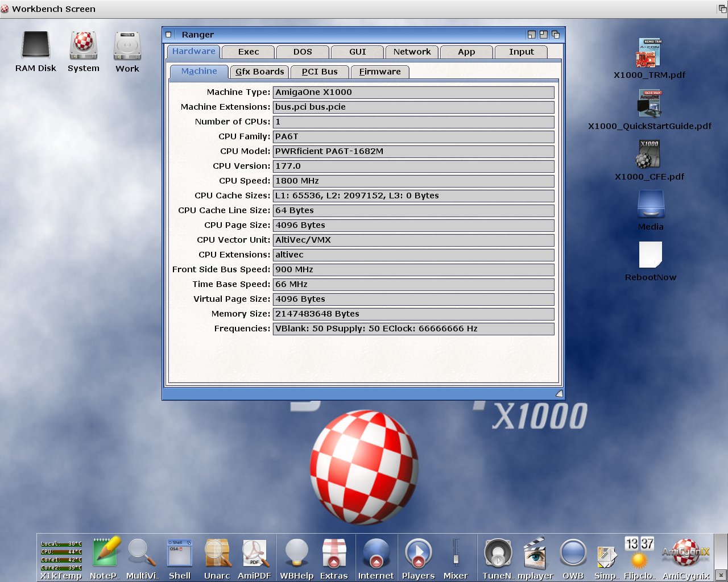Switch to the App tab
Screen dimensions: 728x582
coord(466,52)
